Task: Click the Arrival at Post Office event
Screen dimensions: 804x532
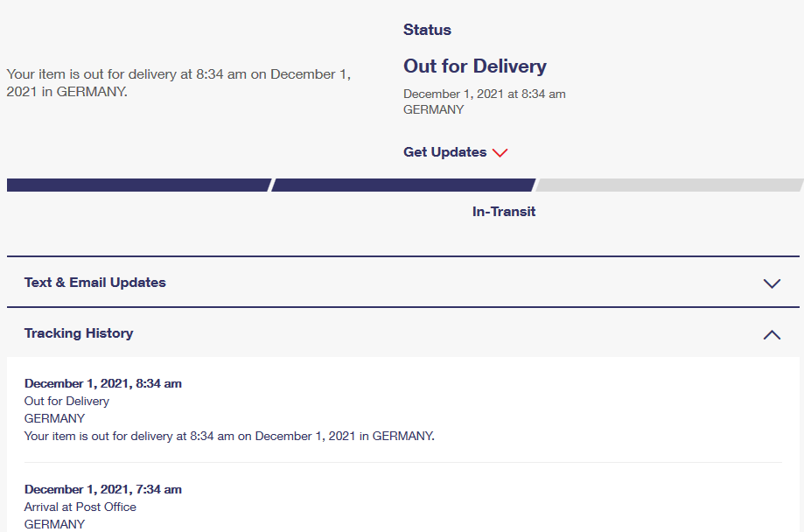Action: (80, 507)
